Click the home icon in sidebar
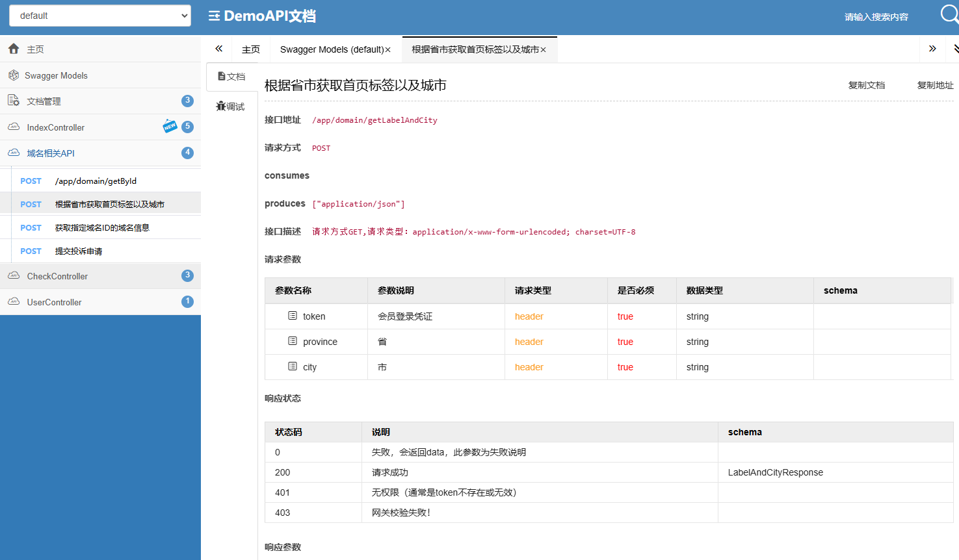This screenshot has width=959, height=560. tap(14, 49)
